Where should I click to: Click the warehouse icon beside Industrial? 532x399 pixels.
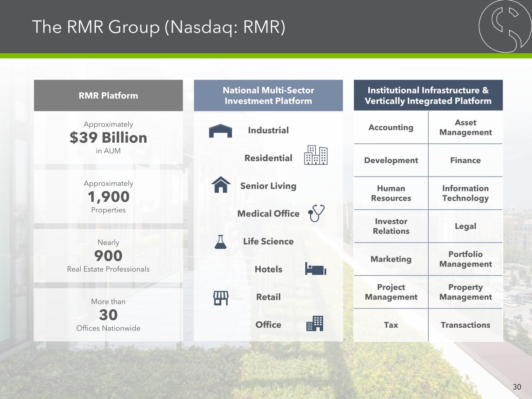click(x=220, y=131)
